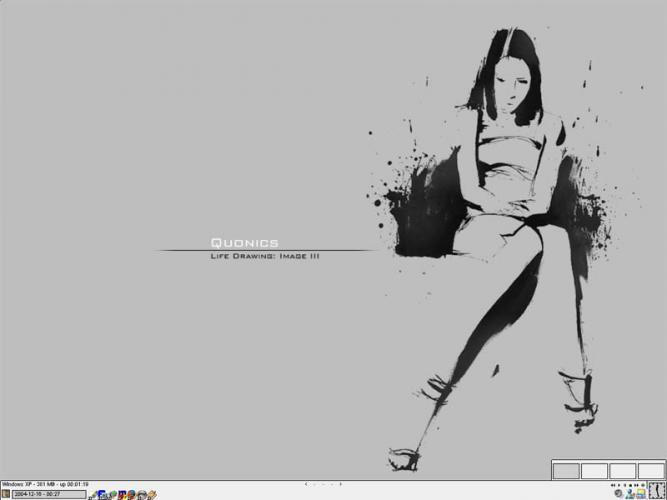Select the fourth virtual desktop pager box
Viewport: 667px width, 500px height.
[650, 470]
